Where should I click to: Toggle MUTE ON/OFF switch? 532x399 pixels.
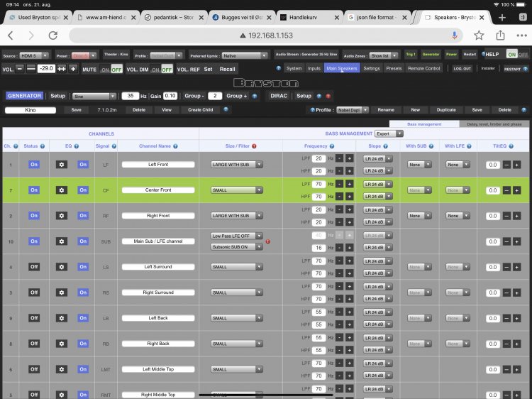coord(111,70)
